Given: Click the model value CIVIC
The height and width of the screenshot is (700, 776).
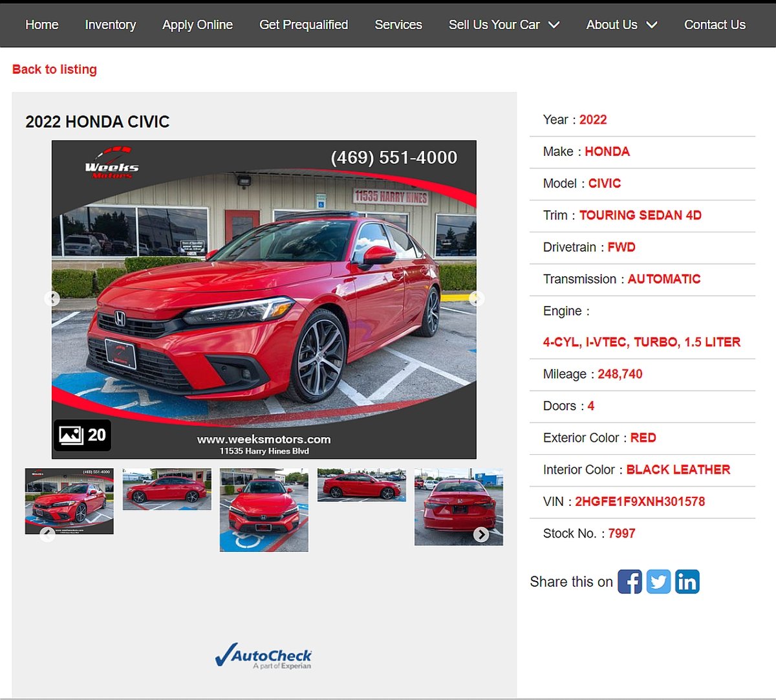Looking at the screenshot, I should (x=605, y=183).
